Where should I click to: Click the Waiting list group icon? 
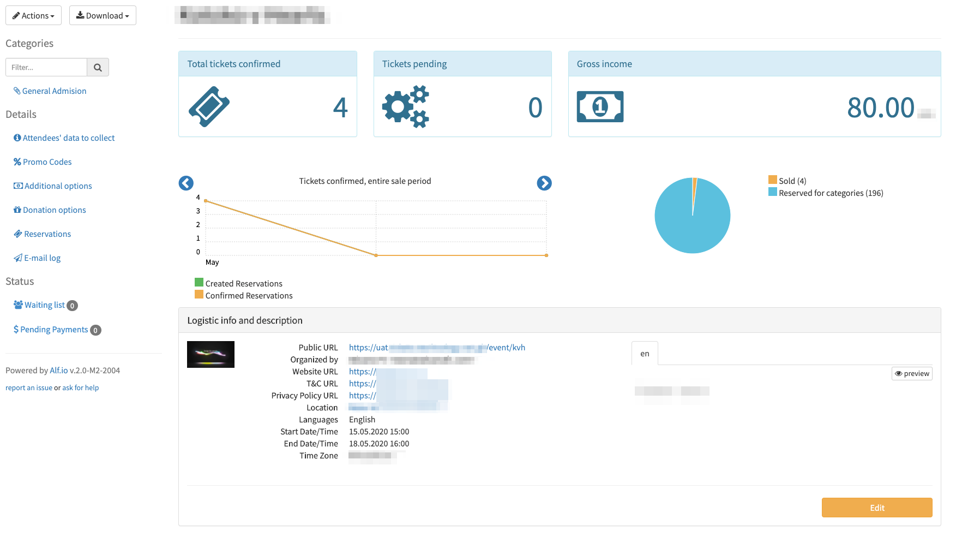point(17,305)
